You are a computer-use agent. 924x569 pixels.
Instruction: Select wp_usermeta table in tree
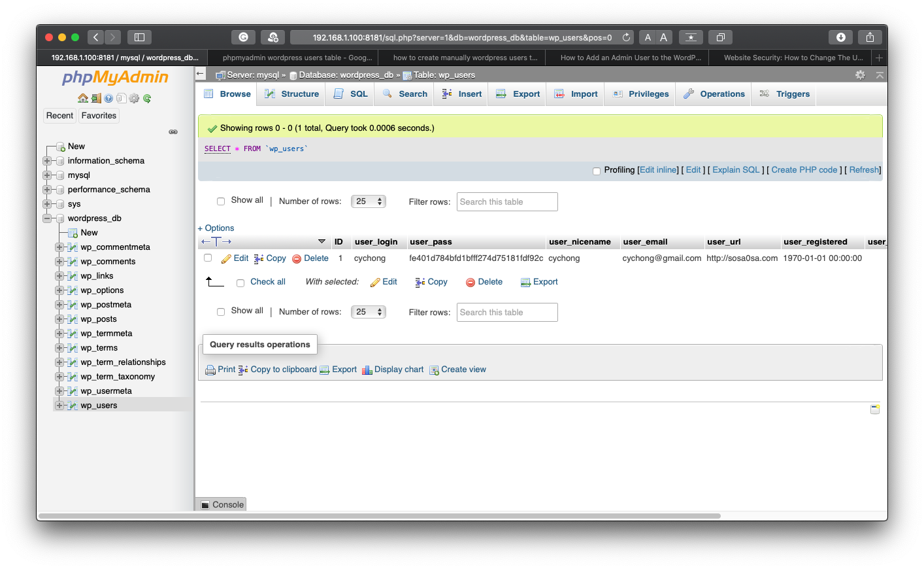pos(106,391)
